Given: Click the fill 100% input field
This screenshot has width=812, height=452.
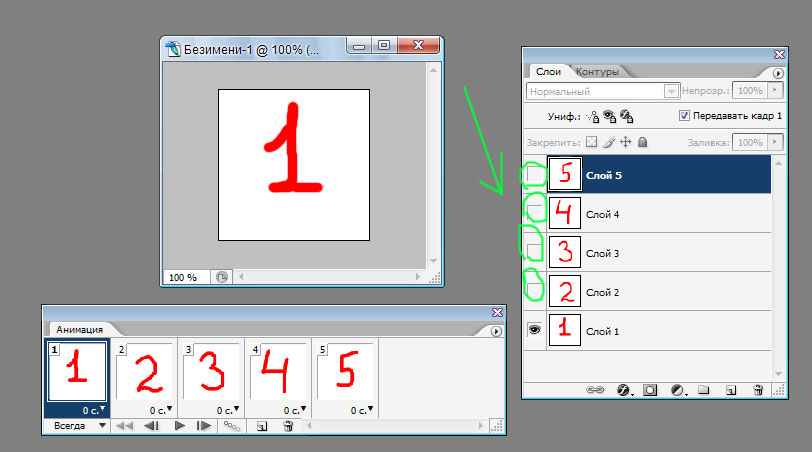Looking at the screenshot, I should (x=750, y=142).
